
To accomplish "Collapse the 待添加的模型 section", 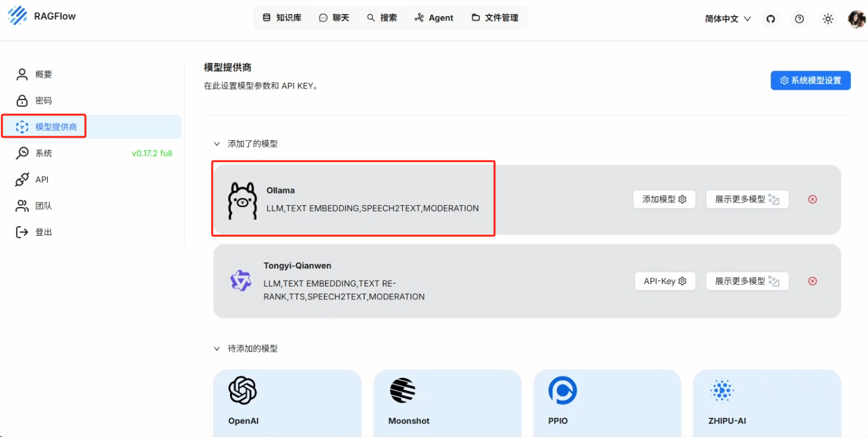I will 217,349.
